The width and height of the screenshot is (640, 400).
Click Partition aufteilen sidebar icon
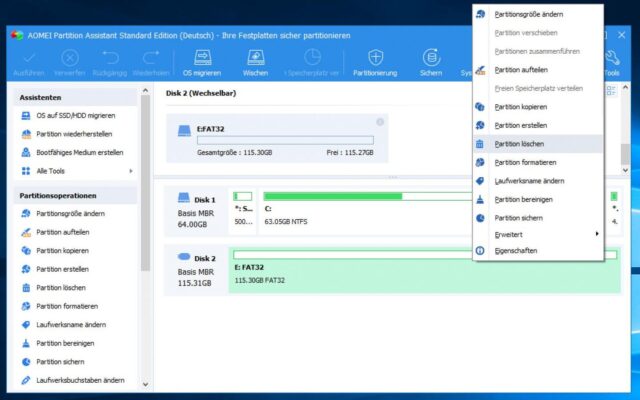click(x=26, y=232)
